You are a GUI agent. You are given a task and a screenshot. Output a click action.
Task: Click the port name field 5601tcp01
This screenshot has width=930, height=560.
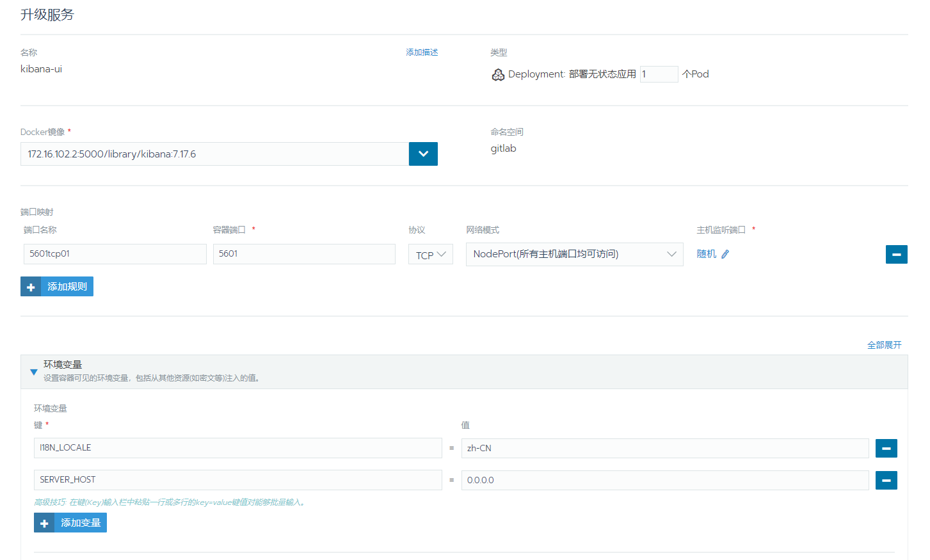click(x=115, y=254)
